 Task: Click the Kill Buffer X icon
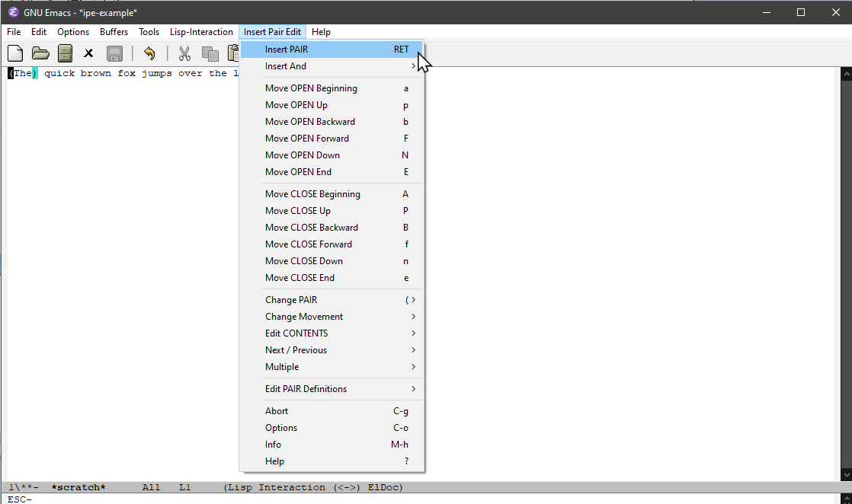(88, 53)
